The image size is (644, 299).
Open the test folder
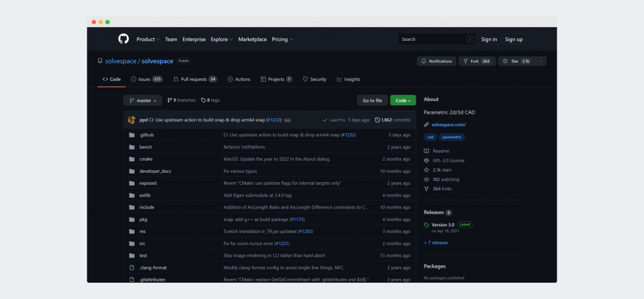coord(143,256)
